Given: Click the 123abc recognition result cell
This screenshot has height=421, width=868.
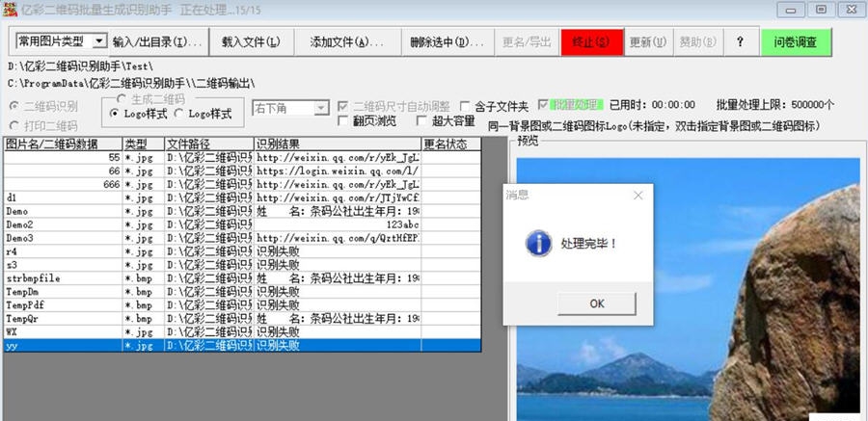Looking at the screenshot, I should (x=338, y=224).
